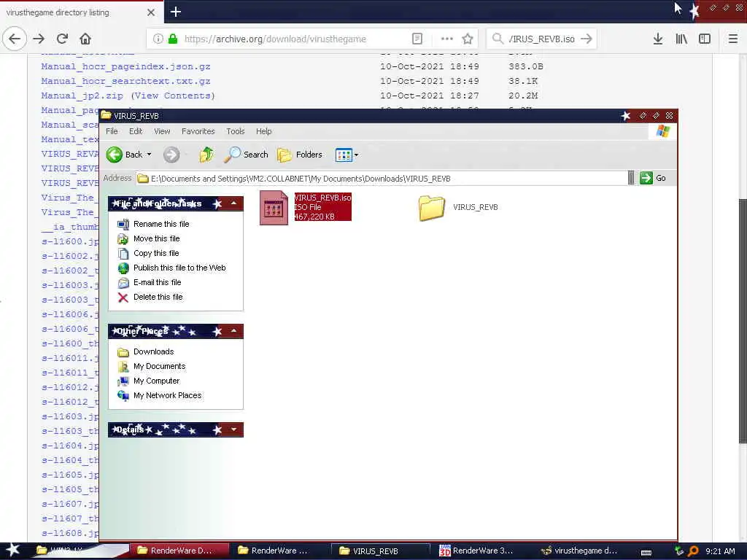Image resolution: width=747 pixels, height=560 pixels.
Task: Open My Computer in Other Places
Action: click(156, 381)
